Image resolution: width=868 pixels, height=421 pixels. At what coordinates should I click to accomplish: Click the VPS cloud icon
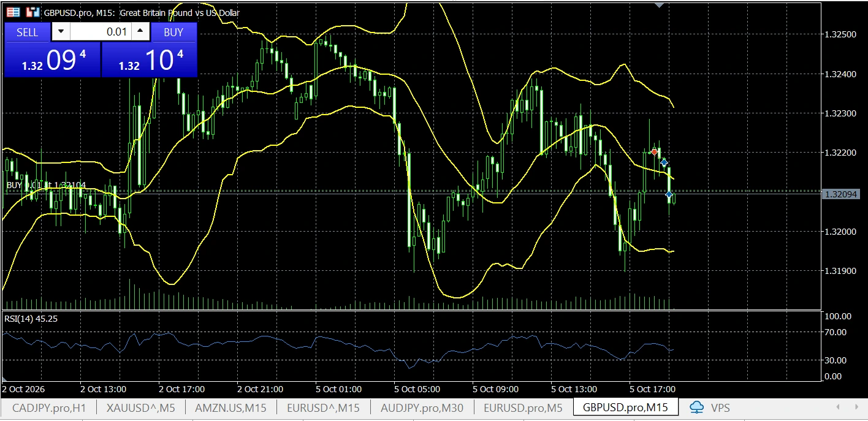[697, 408]
